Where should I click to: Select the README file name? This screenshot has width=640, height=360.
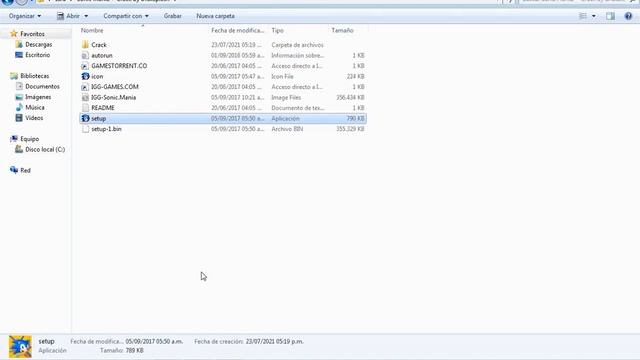(x=103, y=108)
